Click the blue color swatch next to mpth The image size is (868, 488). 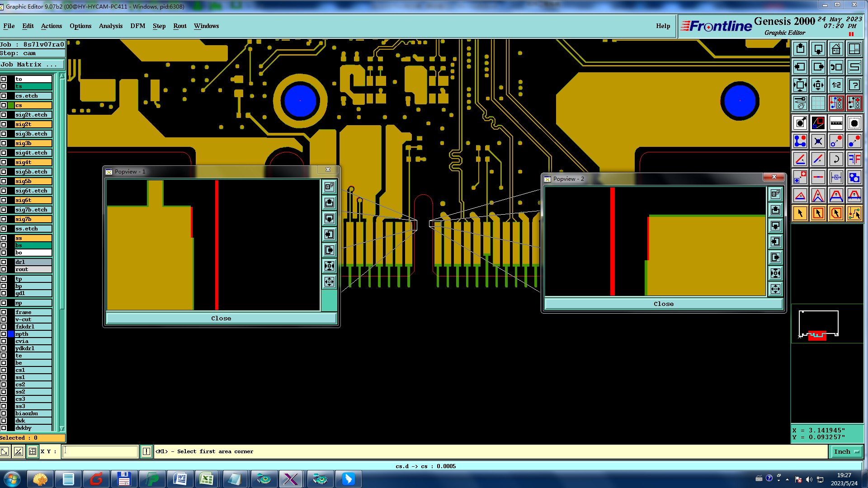(x=11, y=334)
